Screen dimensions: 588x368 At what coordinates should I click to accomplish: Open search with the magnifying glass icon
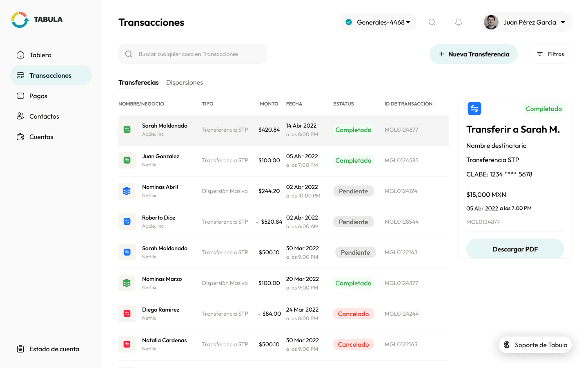(x=432, y=22)
